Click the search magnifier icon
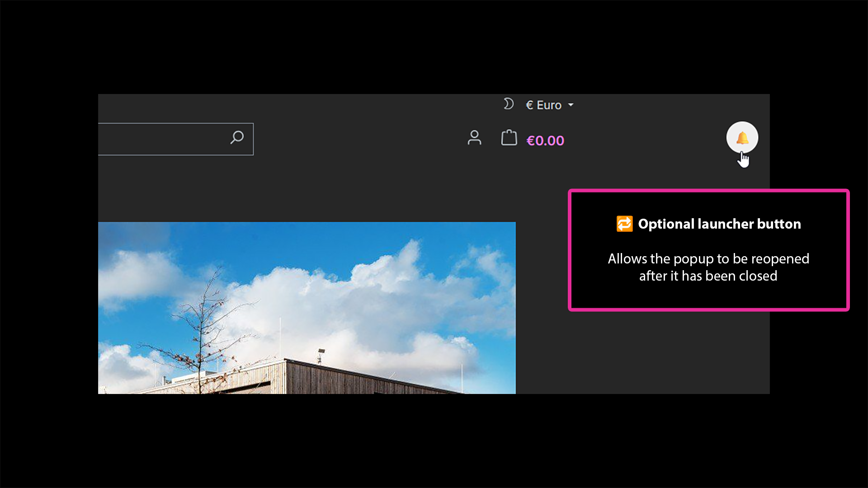 237,137
